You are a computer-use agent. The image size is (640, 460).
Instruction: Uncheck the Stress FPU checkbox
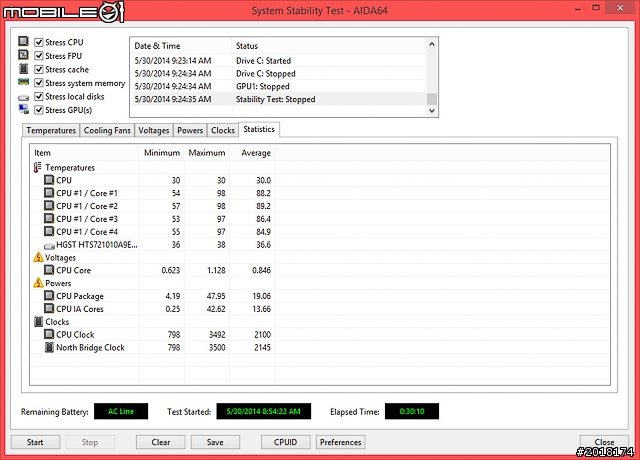tap(39, 56)
